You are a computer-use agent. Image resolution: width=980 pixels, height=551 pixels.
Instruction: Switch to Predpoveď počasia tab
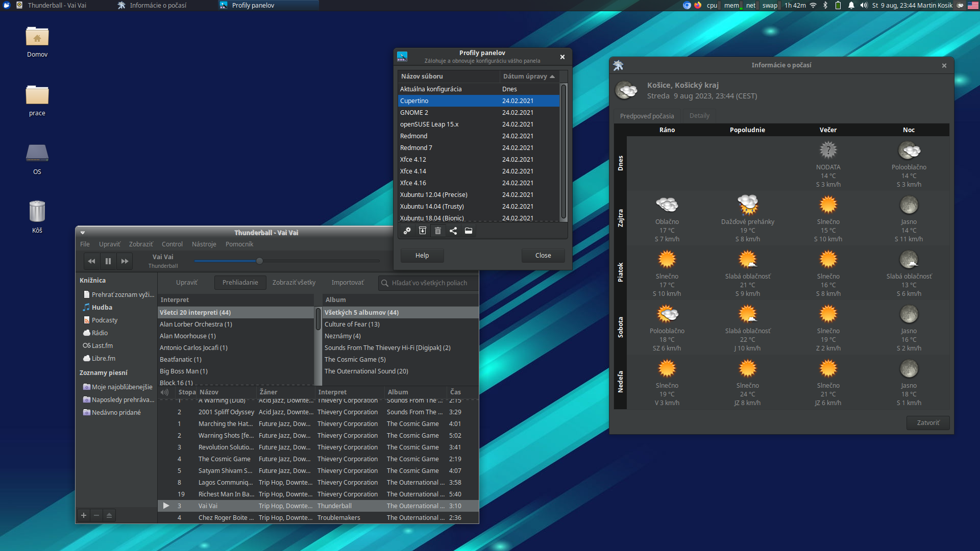647,116
